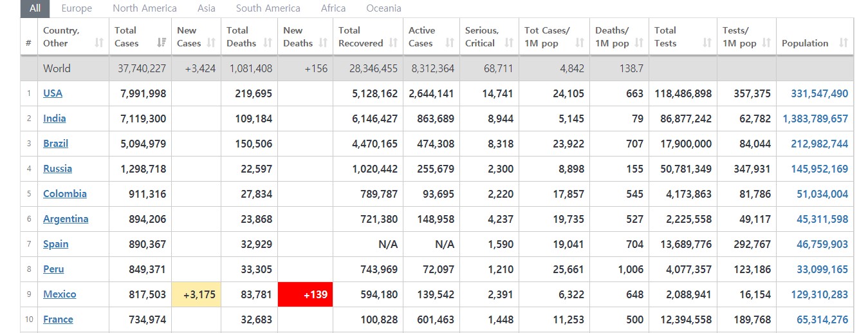Sort by New Cases arrow icon
Image resolution: width=868 pixels, height=333 pixels.
[x=212, y=43]
